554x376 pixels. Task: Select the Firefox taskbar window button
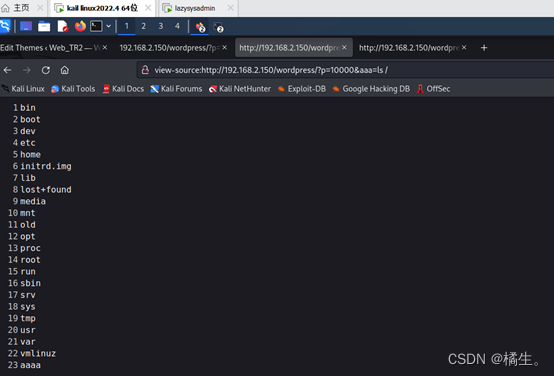(x=200, y=27)
